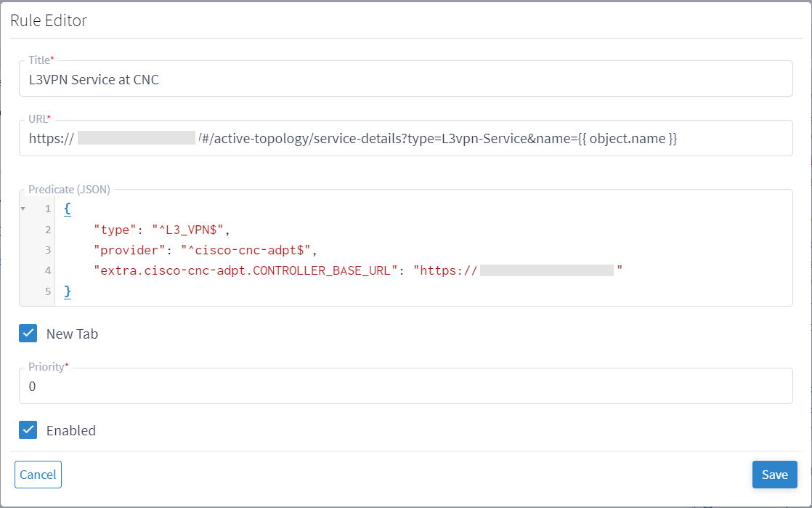This screenshot has width=812, height=508.
Task: Disable the Enabled checkbox
Action: click(x=28, y=430)
